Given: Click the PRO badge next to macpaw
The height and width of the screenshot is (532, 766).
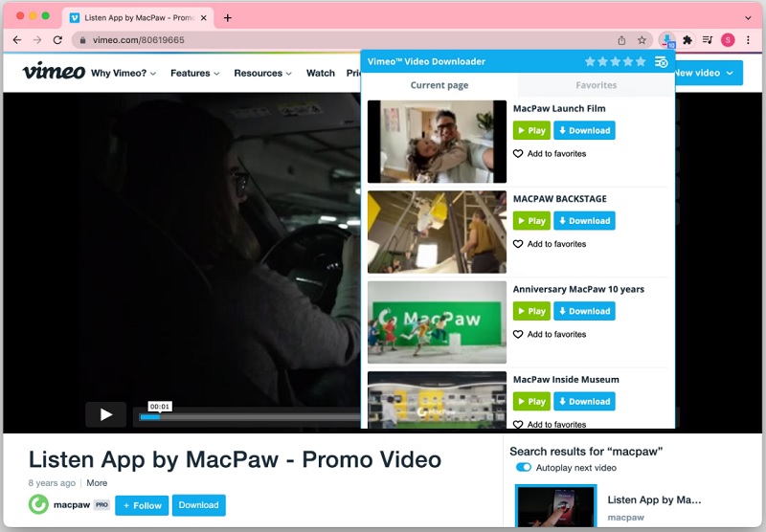Looking at the screenshot, I should [101, 504].
